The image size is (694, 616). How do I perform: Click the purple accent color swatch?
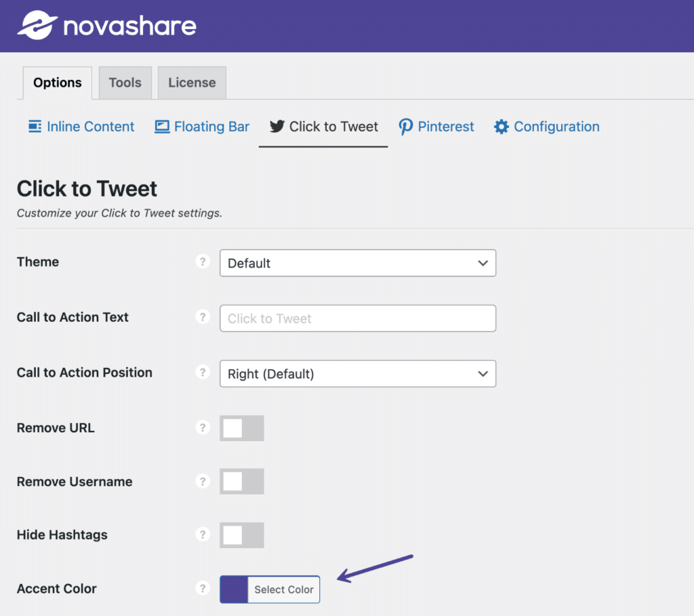coord(234,590)
